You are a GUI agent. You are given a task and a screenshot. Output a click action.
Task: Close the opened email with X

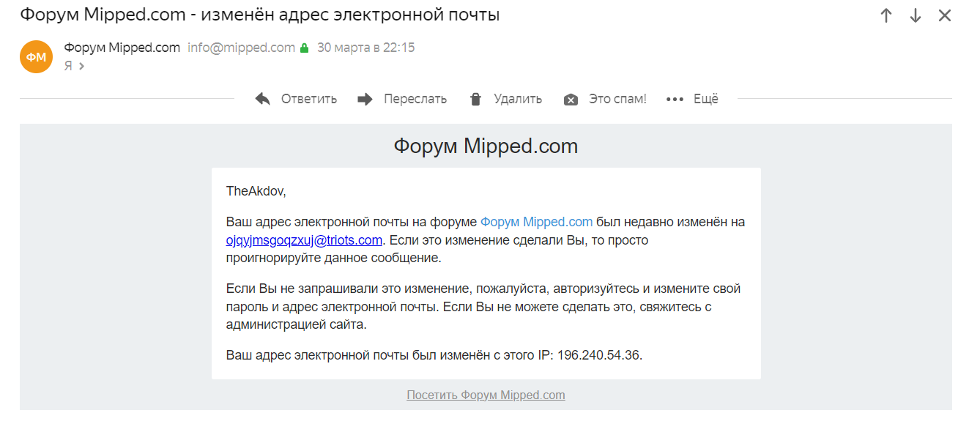coord(945,15)
